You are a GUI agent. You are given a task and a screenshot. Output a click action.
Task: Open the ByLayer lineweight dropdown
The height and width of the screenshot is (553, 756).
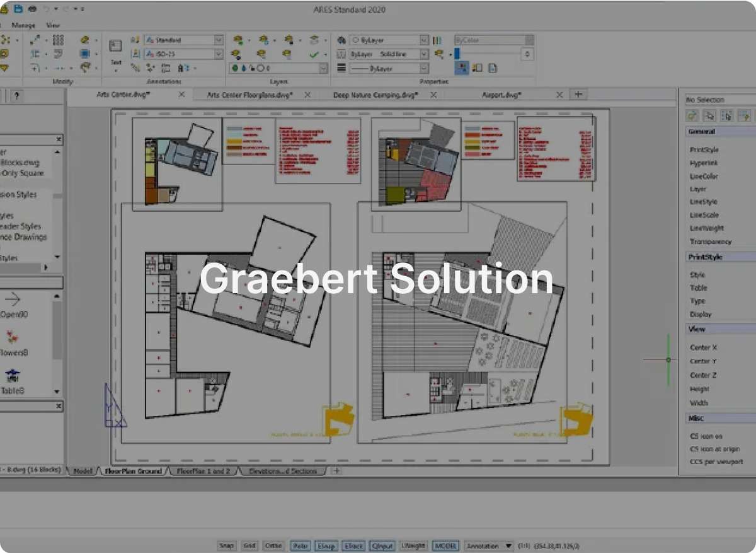point(389,68)
